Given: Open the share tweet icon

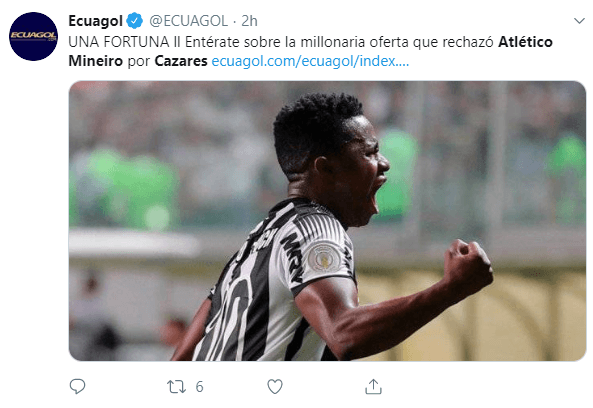Looking at the screenshot, I should click(x=373, y=386).
